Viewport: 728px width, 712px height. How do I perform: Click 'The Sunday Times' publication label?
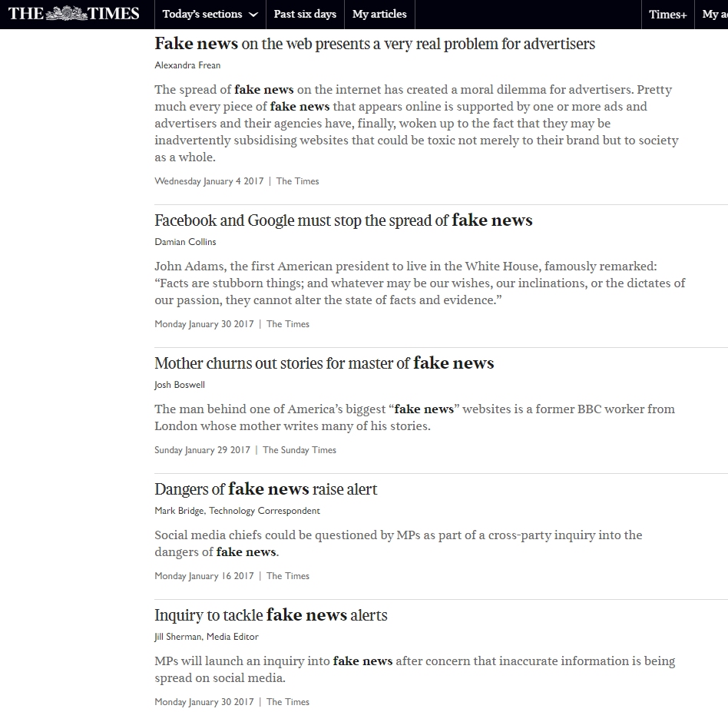tap(299, 450)
